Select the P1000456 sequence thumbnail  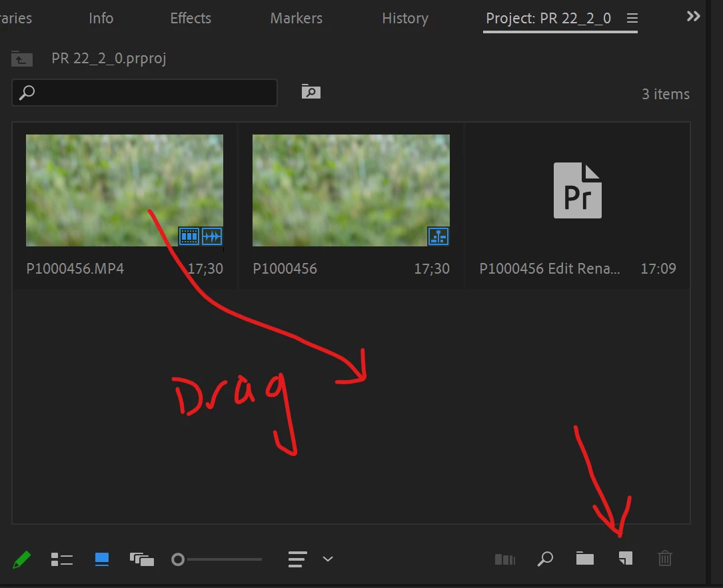351,190
